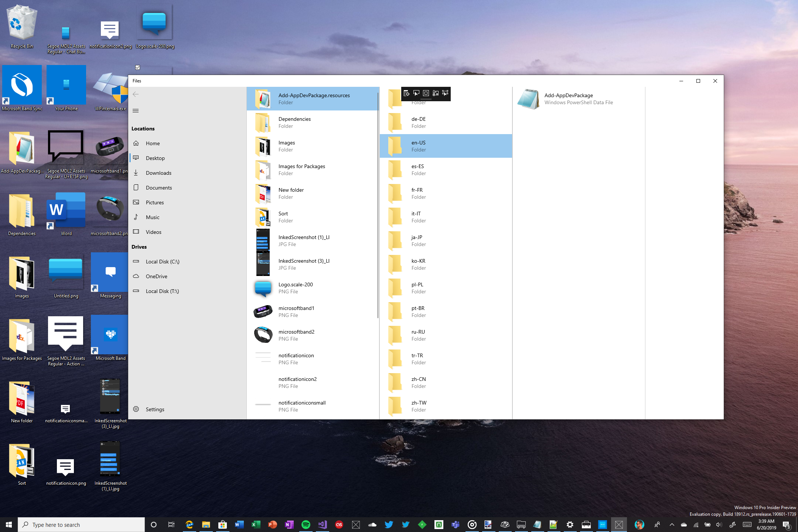798x532 pixels.
Task: Enable element selection cursor in debug toolbar
Action: pyautogui.click(x=416, y=93)
